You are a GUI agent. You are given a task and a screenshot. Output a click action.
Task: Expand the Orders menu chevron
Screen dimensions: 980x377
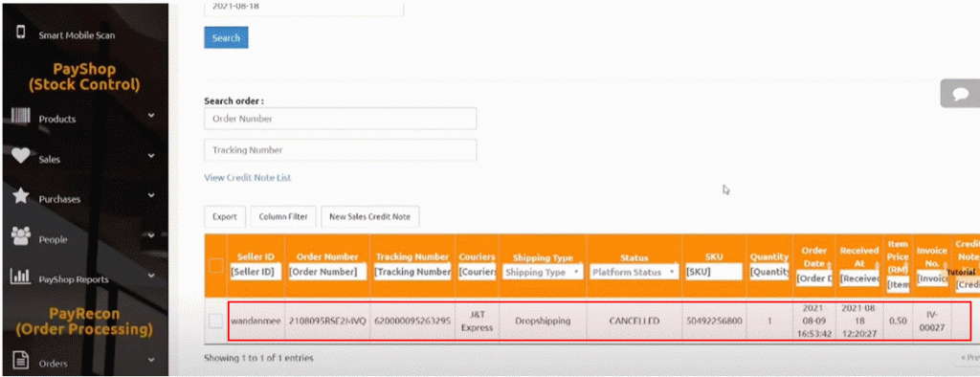tap(151, 360)
